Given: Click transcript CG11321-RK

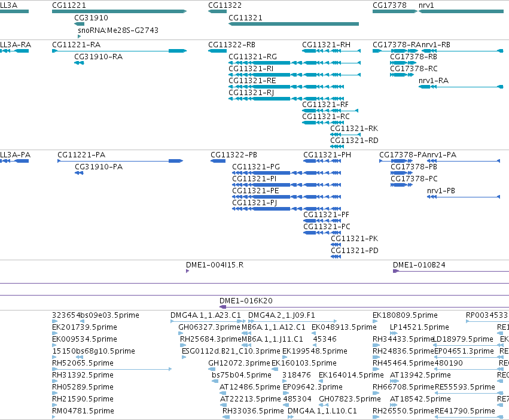Looking at the screenshot, I should click(354, 128).
